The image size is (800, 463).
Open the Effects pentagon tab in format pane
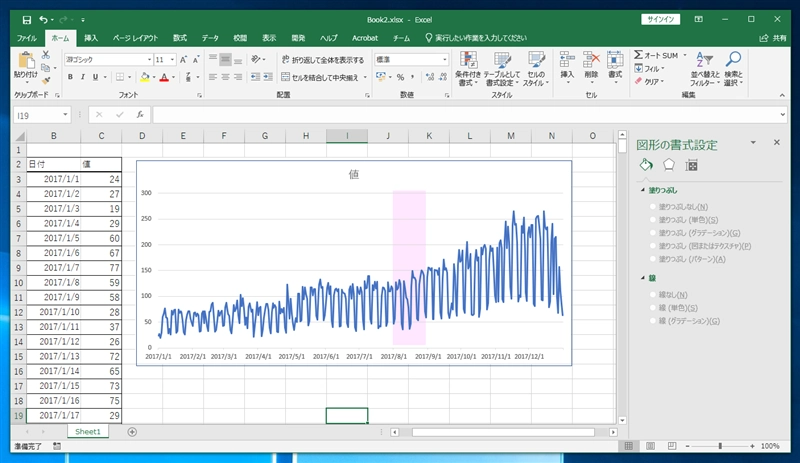[x=668, y=165]
